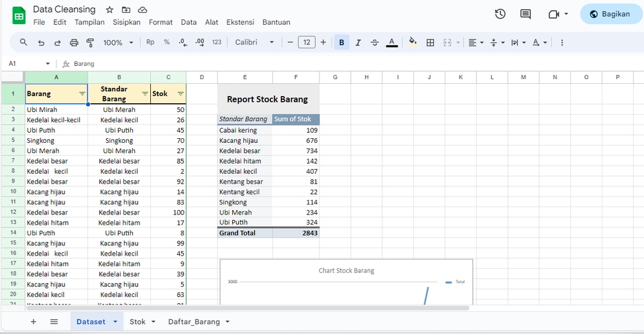Activate the paint format tool

(x=91, y=42)
